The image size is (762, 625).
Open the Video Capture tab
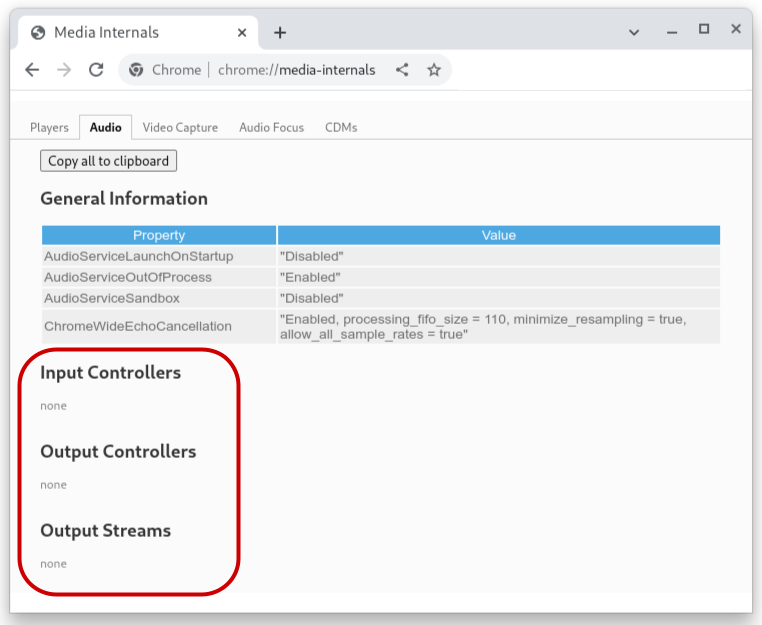180,127
